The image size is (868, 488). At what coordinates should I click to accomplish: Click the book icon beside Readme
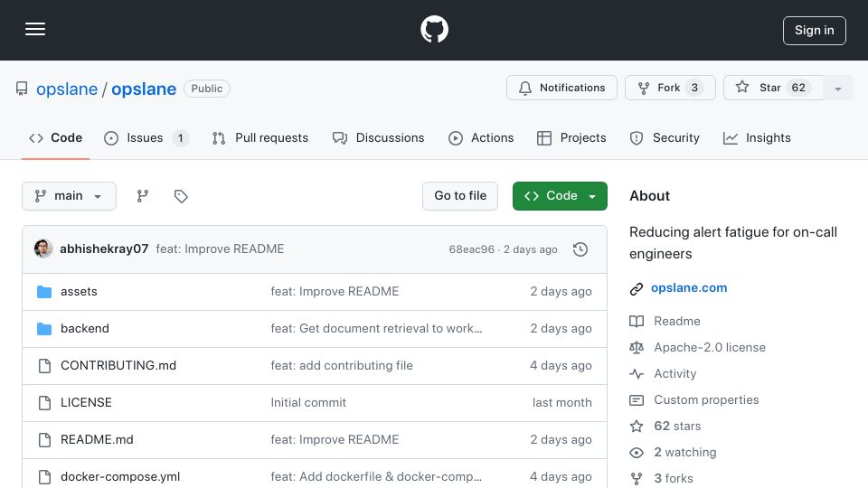tap(637, 322)
